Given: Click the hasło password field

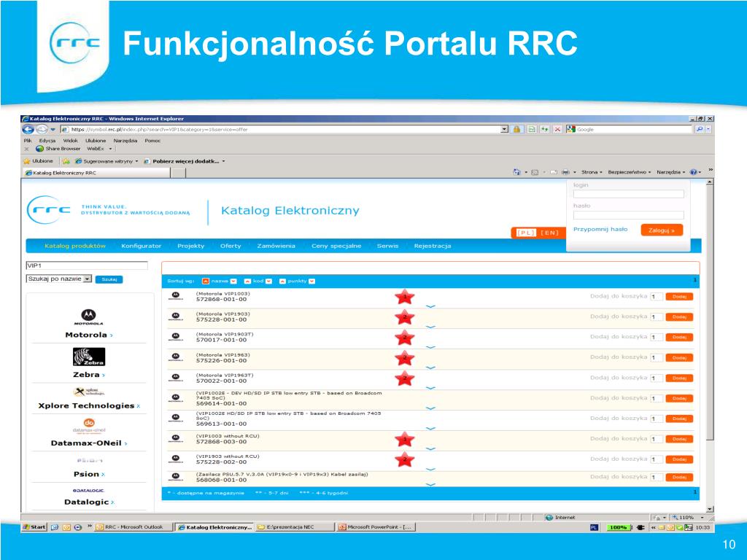Looking at the screenshot, I should click(x=628, y=215).
